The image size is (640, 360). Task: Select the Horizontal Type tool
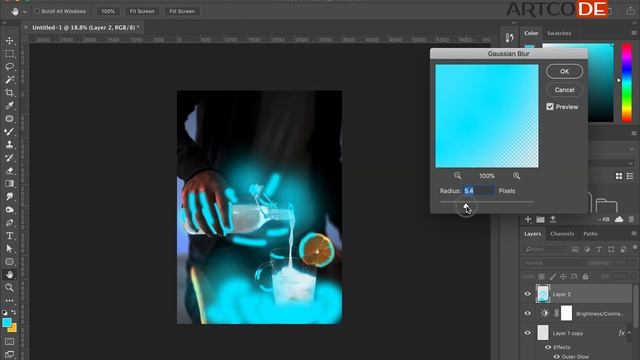tap(9, 236)
